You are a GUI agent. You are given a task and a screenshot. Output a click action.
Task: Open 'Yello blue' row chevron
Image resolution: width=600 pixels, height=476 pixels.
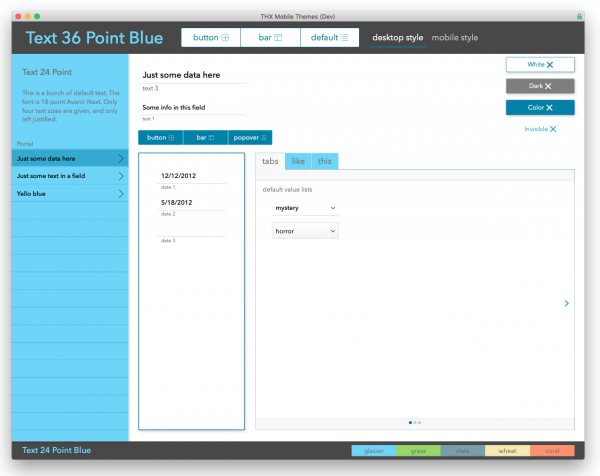point(121,194)
